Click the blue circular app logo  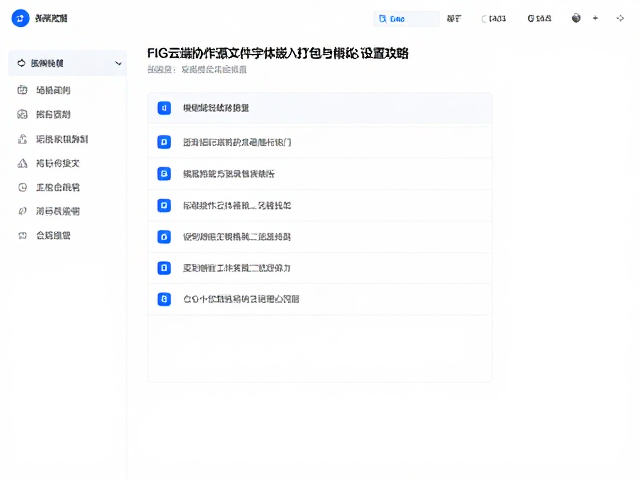click(20, 18)
